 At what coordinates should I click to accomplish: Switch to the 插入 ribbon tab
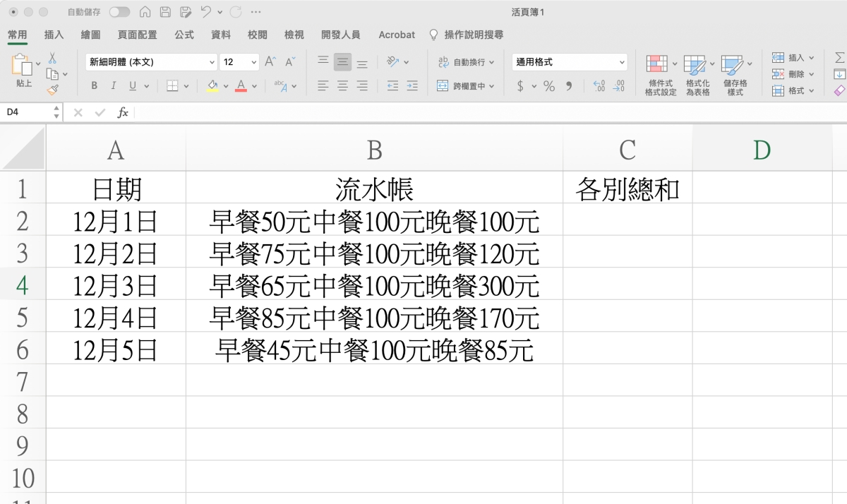pyautogui.click(x=54, y=35)
